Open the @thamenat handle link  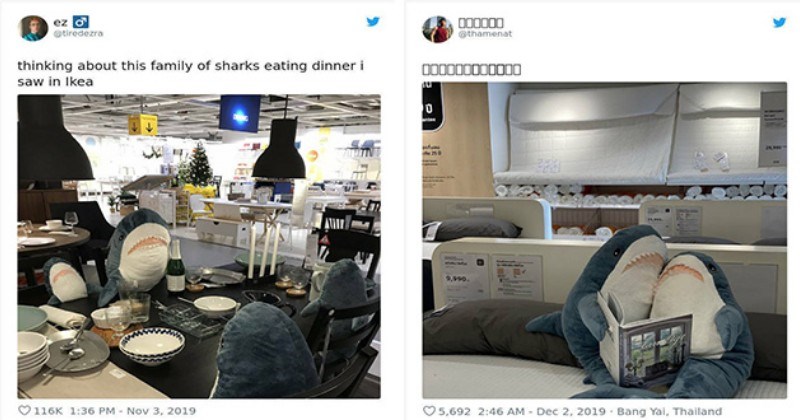[485, 34]
